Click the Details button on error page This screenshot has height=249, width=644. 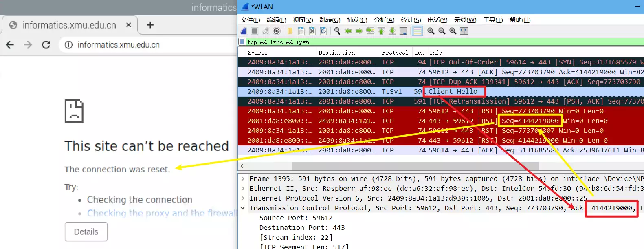86,232
